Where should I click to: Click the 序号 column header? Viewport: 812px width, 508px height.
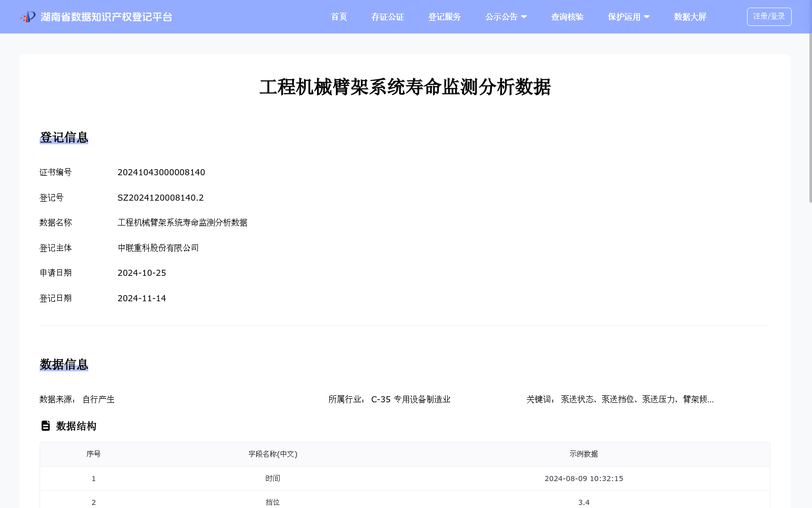93,454
